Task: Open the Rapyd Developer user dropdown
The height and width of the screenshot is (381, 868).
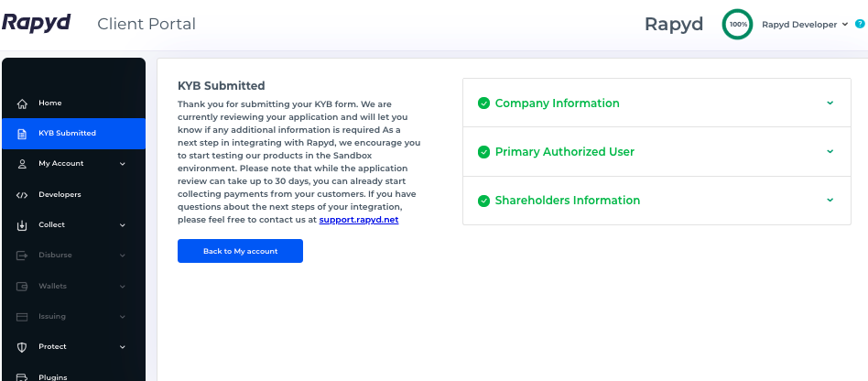Action: (804, 25)
